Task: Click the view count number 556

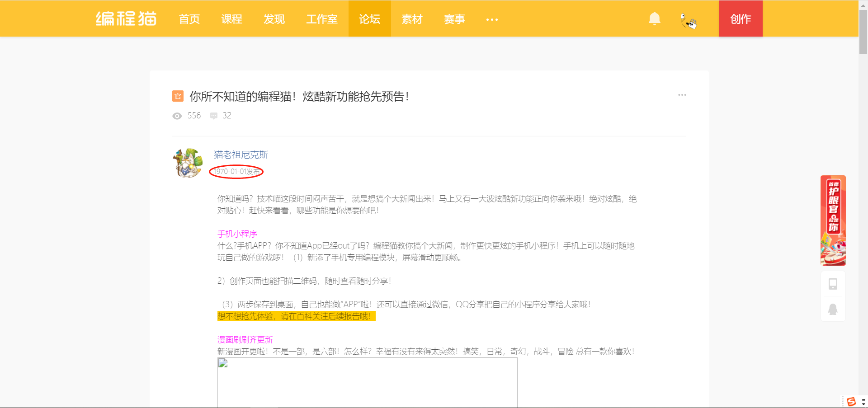Action: [194, 116]
